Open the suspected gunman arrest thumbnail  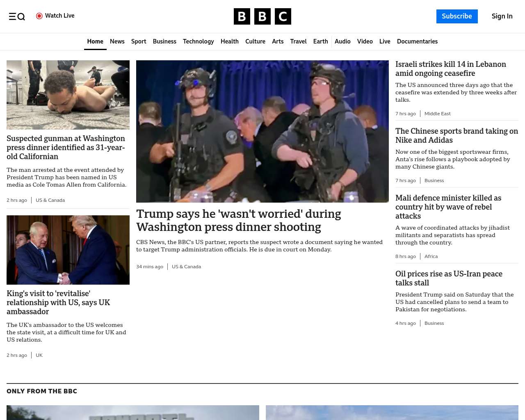click(x=68, y=95)
